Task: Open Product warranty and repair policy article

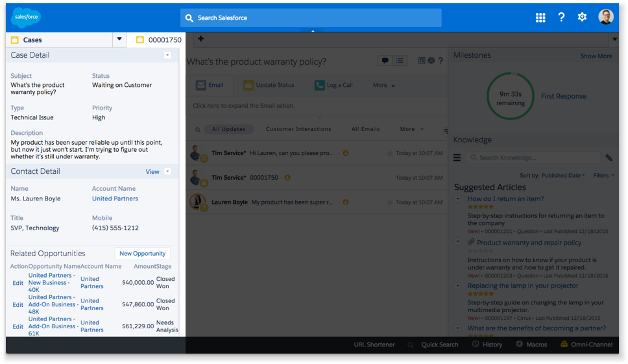Action: [529, 243]
